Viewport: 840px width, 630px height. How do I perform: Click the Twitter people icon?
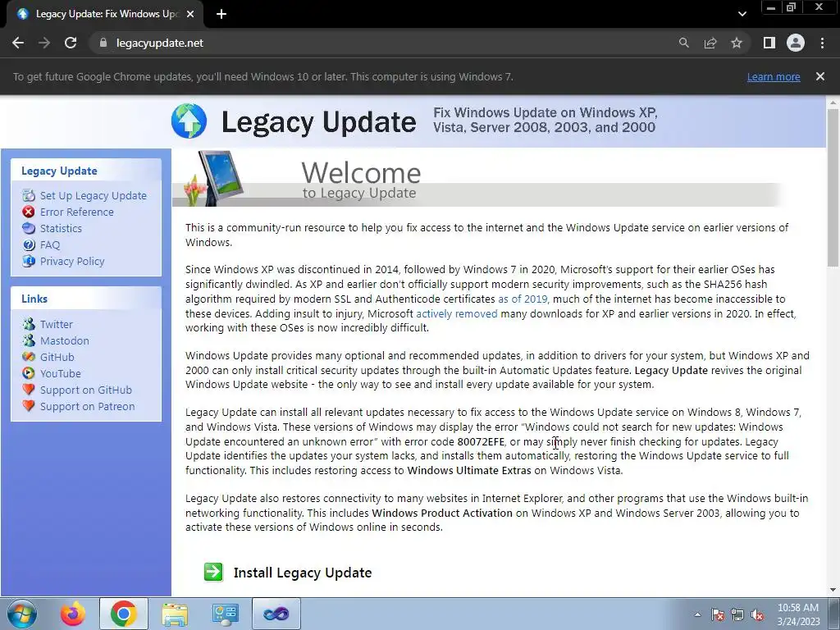(29, 323)
